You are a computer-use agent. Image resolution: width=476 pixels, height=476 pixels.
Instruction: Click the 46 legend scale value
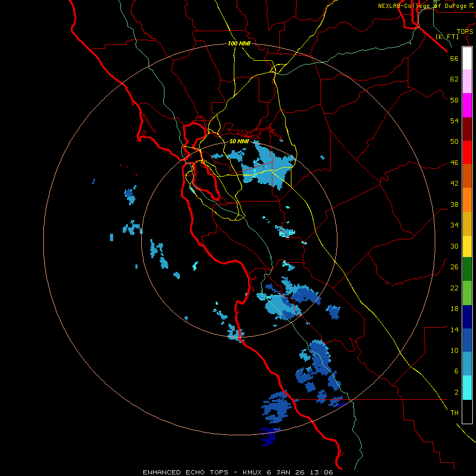point(454,163)
